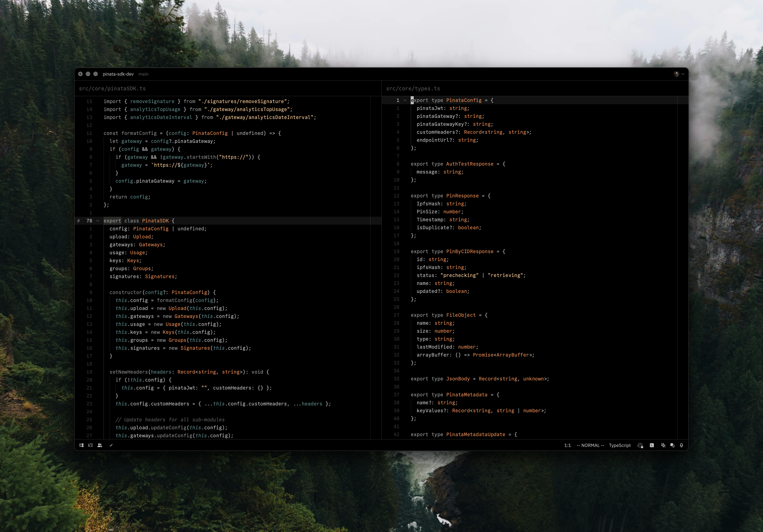Click the block cursor on 'export' in types.ts
The width and height of the screenshot is (763, 532).
[x=412, y=100]
